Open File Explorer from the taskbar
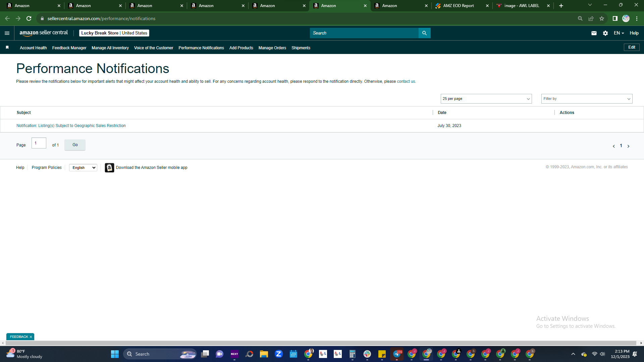The image size is (644, 362). 264,354
